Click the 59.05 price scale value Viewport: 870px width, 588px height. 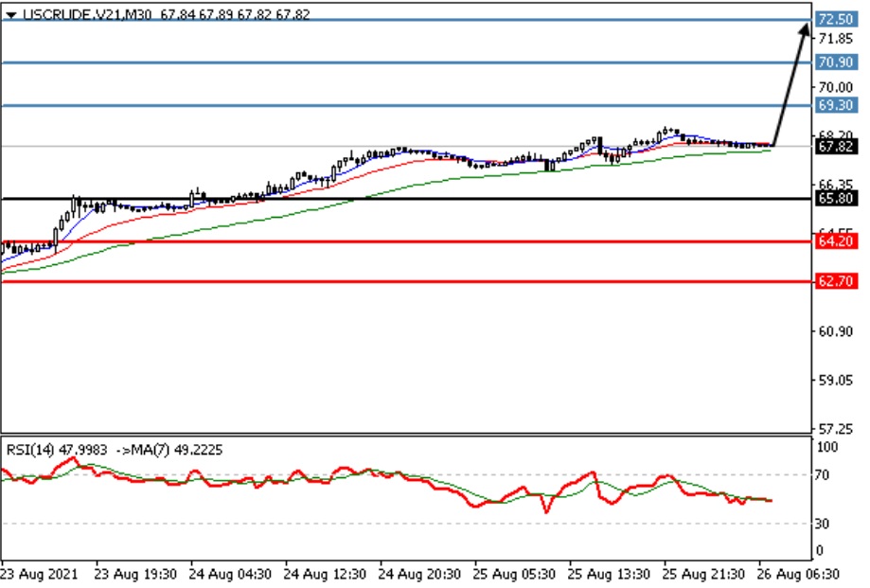pyautogui.click(x=836, y=380)
